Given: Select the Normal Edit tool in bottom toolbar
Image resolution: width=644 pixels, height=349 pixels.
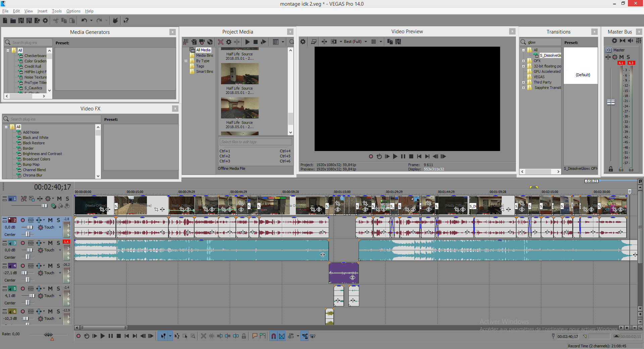Looking at the screenshot, I should click(x=163, y=336).
